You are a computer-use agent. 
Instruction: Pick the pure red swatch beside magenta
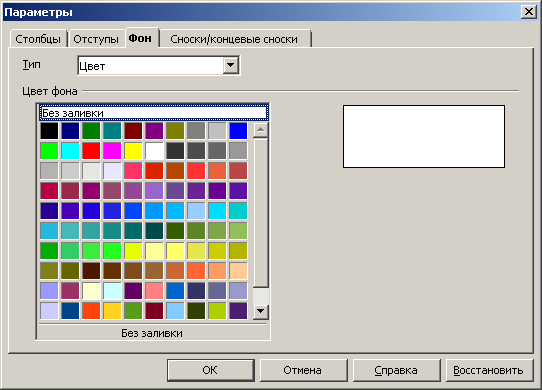pos(91,151)
